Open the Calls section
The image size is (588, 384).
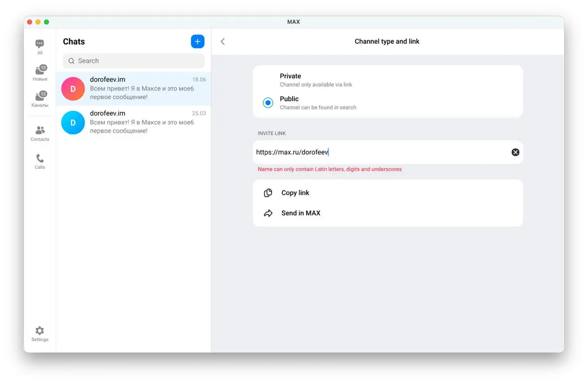pyautogui.click(x=40, y=161)
